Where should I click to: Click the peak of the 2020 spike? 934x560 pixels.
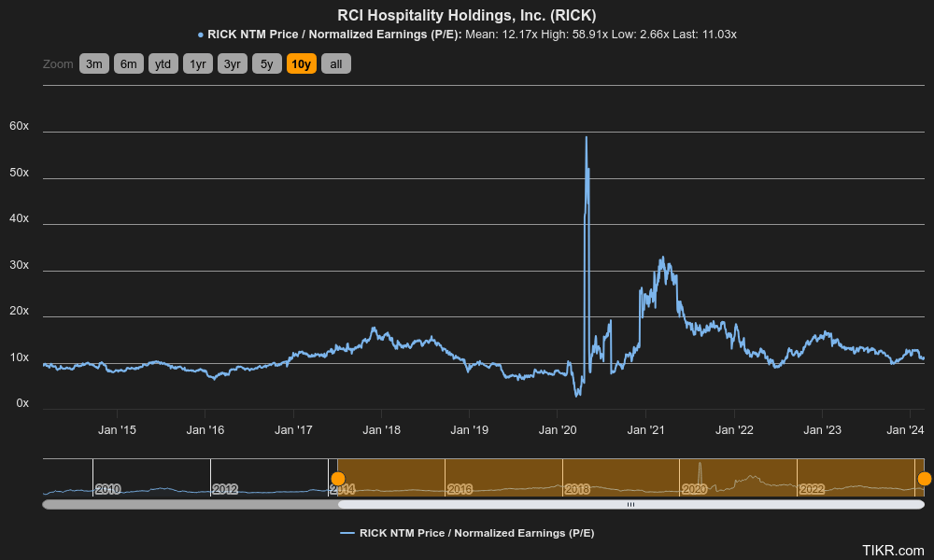click(586, 137)
